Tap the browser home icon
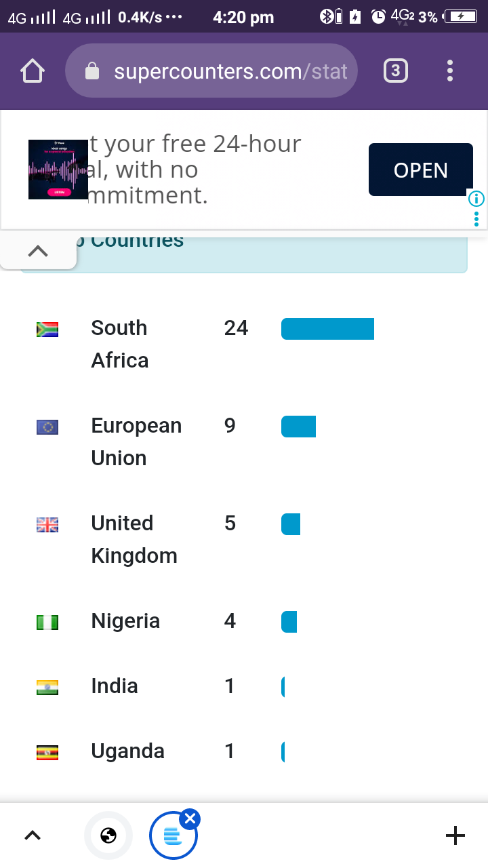The width and height of the screenshot is (488, 868). point(33,71)
